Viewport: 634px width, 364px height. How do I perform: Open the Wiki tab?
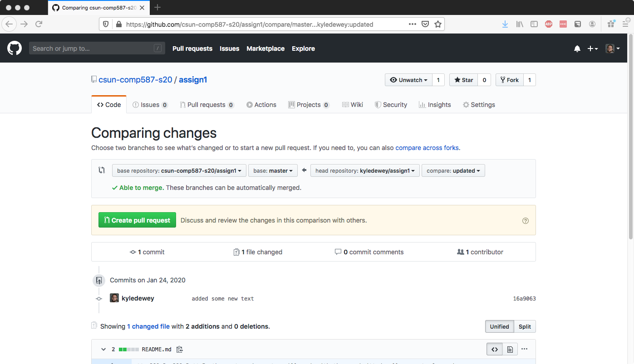pyautogui.click(x=353, y=105)
